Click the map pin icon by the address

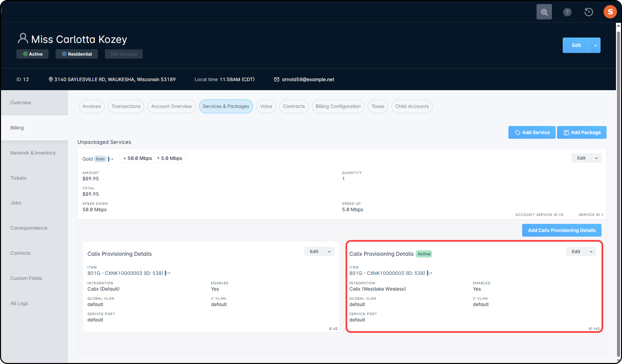click(51, 79)
